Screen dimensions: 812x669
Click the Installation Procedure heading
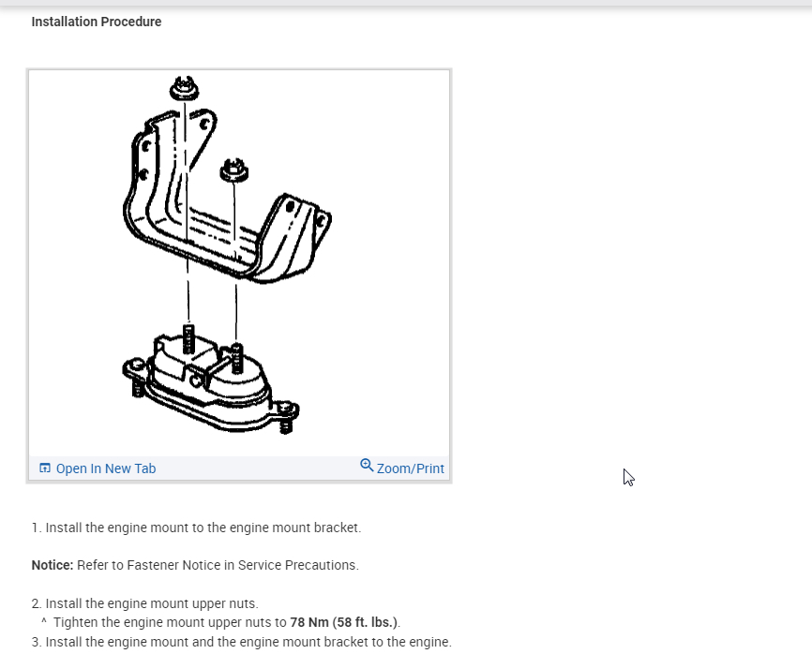(x=97, y=22)
